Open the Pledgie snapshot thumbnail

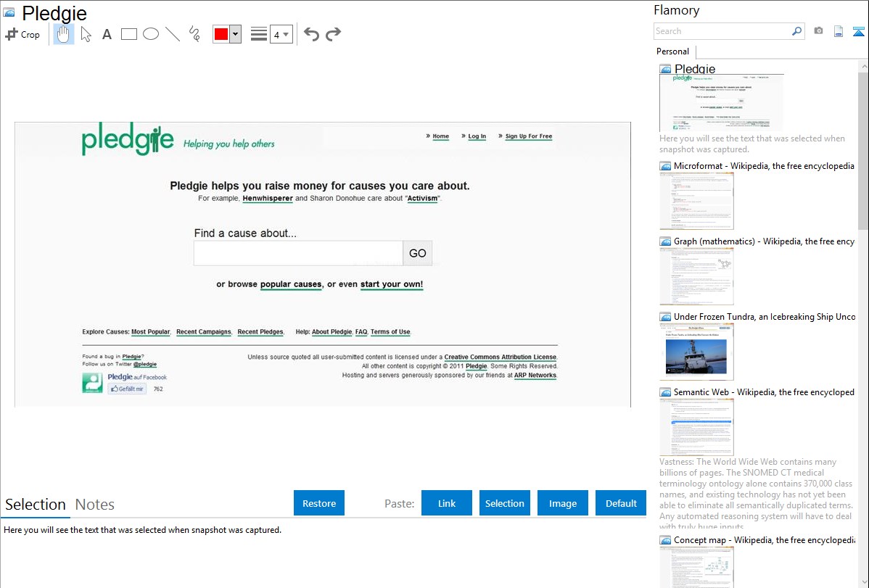pyautogui.click(x=722, y=102)
